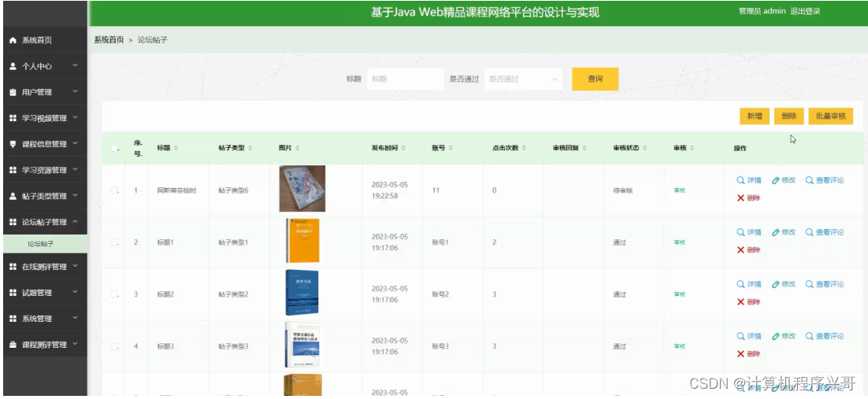Click the clipboard icon beside 用户管理
The height and width of the screenshot is (399, 868).
pyautogui.click(x=13, y=92)
